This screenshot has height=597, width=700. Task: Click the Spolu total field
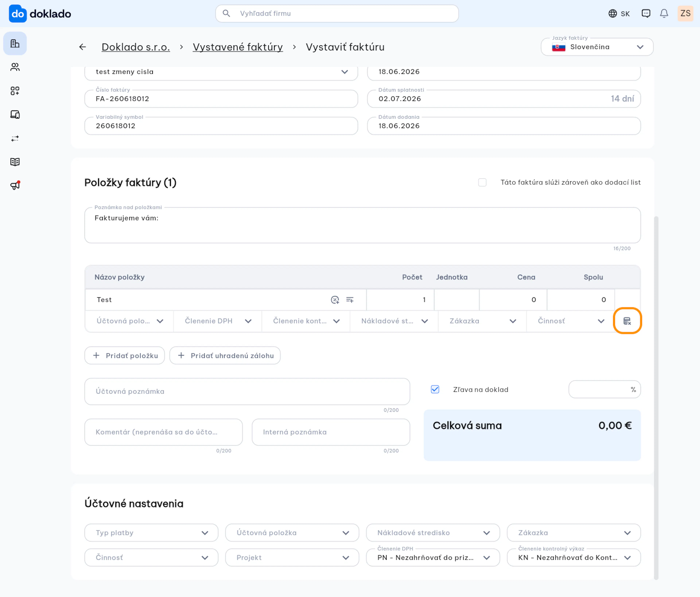[x=581, y=300]
